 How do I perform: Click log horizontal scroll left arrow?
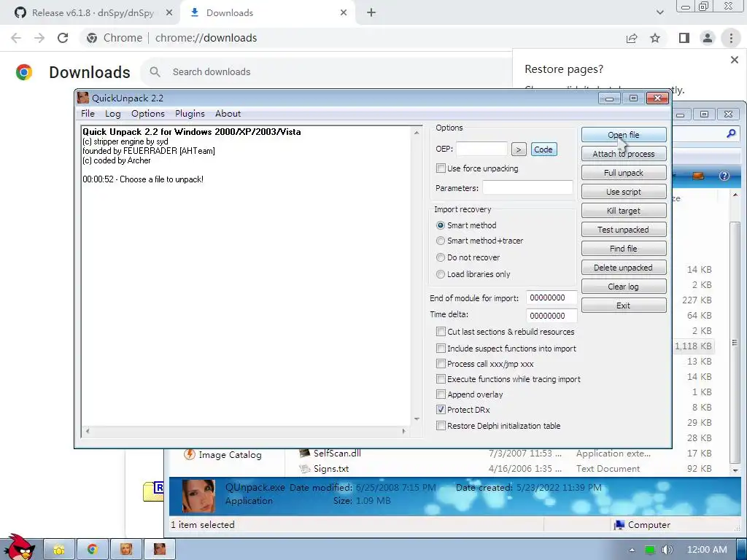pyautogui.click(x=88, y=431)
